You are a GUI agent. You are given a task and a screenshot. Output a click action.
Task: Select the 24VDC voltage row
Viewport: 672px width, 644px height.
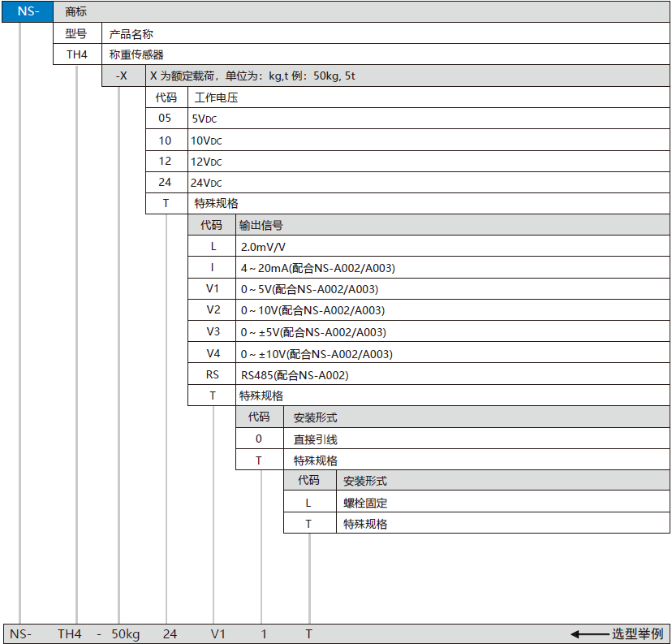coord(206,182)
